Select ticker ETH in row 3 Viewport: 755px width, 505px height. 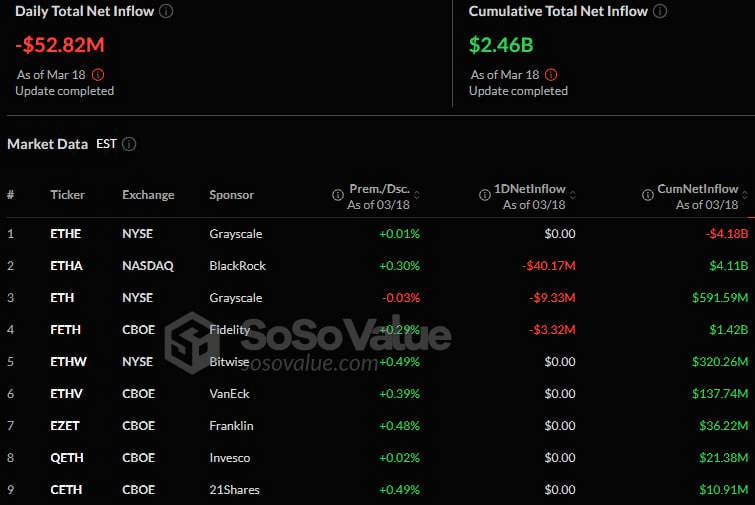[62, 298]
